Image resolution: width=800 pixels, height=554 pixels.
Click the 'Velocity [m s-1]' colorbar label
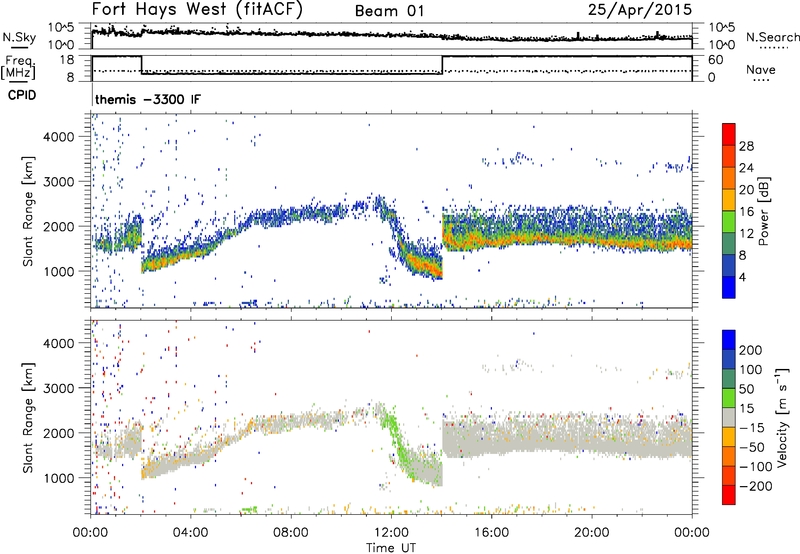782,417
